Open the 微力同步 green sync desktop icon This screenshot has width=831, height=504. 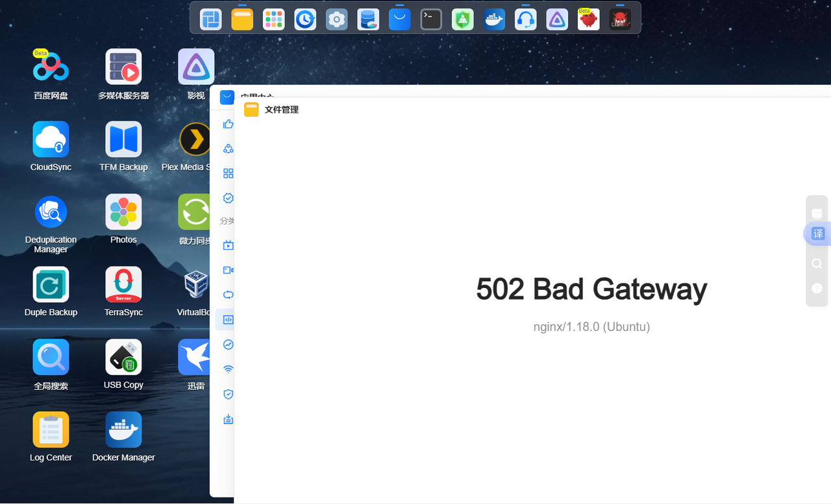[194, 211]
